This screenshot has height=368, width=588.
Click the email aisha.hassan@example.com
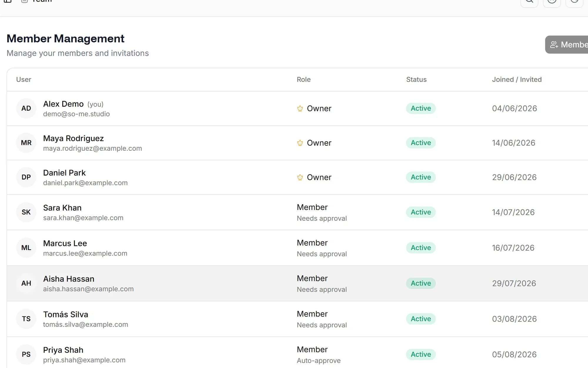pos(88,289)
